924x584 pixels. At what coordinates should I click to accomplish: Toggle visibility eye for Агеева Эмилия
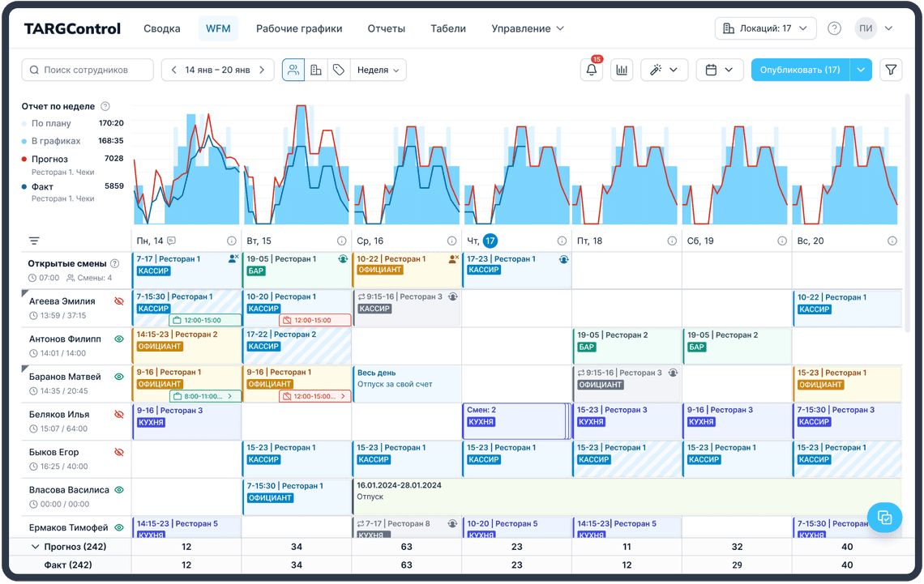tap(119, 301)
